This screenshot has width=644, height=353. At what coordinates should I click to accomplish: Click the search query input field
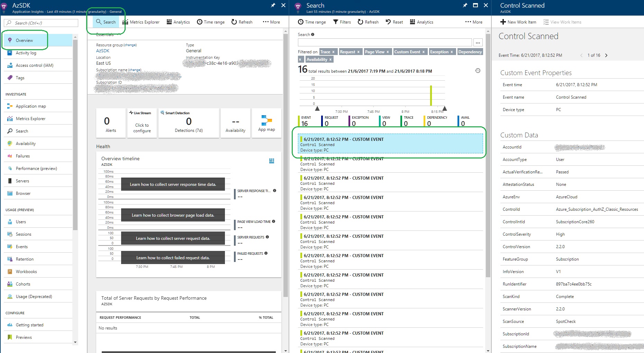point(385,43)
